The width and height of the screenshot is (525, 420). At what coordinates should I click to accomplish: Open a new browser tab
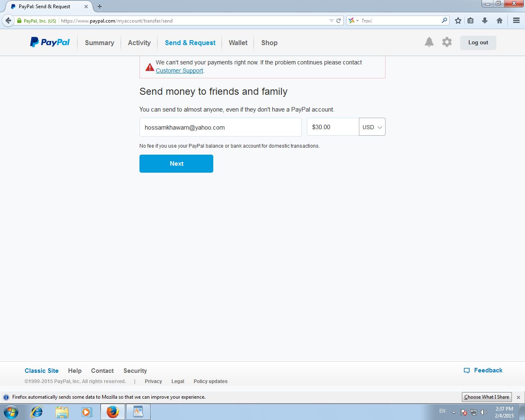click(100, 7)
